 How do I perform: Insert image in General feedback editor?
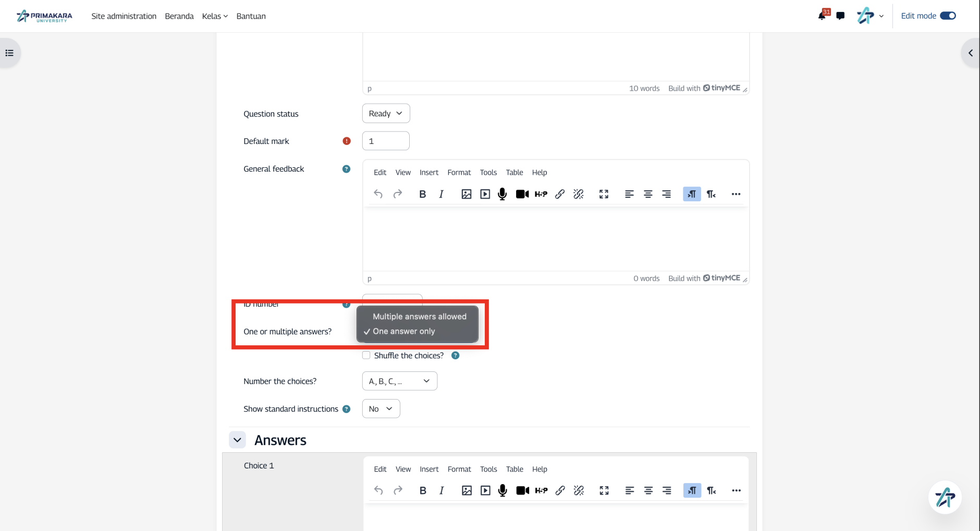(x=467, y=194)
